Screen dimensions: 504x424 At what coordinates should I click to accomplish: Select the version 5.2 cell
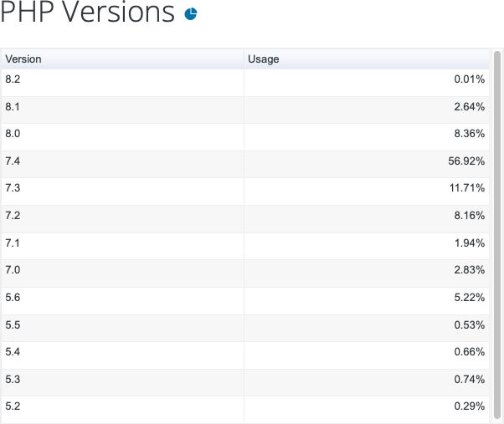pyautogui.click(x=122, y=410)
